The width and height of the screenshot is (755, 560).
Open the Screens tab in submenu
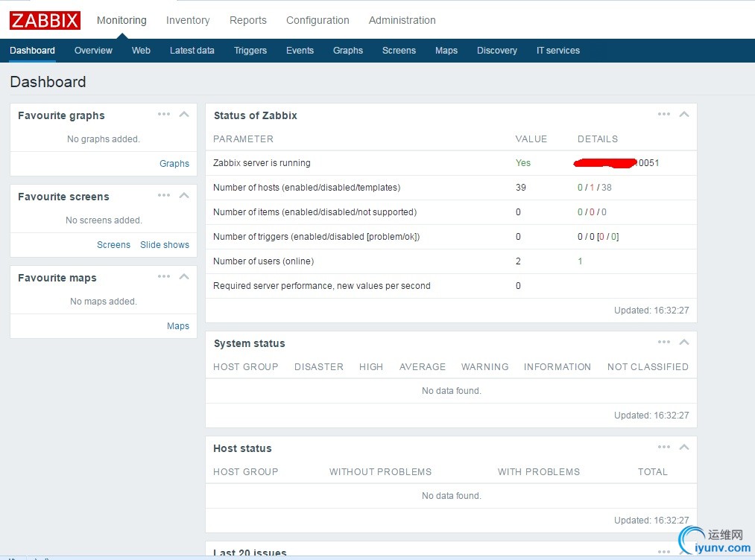399,51
